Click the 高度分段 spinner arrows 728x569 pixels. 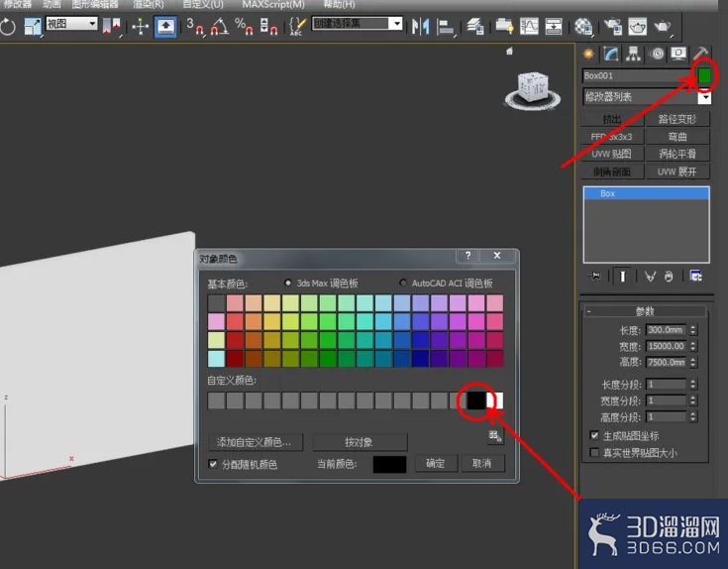[x=693, y=416]
